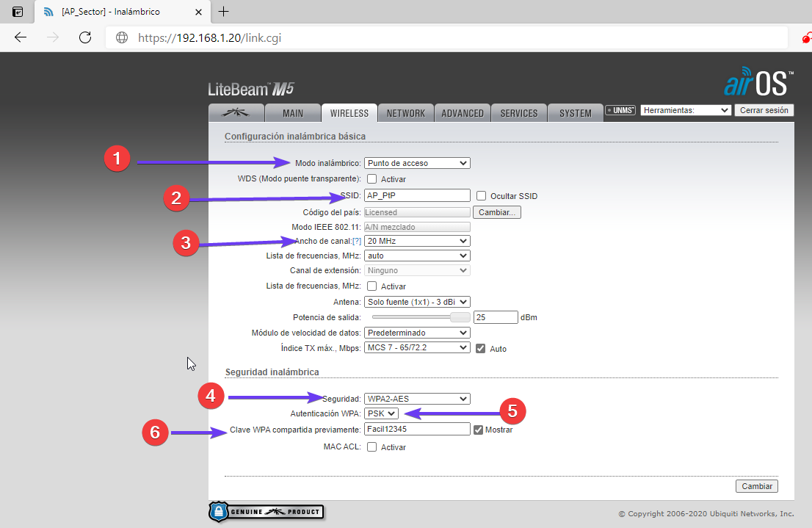This screenshot has height=528, width=812.
Task: Click the UNMS badge icon
Action: (620, 110)
